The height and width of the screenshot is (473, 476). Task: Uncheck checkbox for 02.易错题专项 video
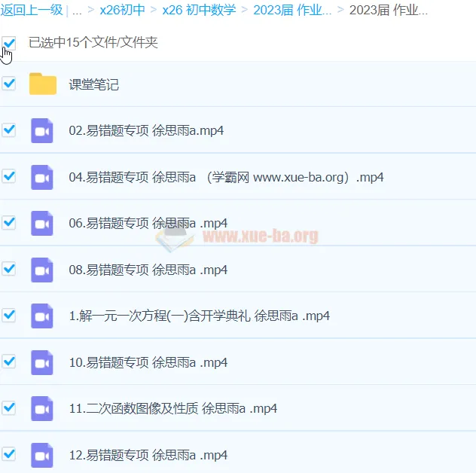pos(9,130)
